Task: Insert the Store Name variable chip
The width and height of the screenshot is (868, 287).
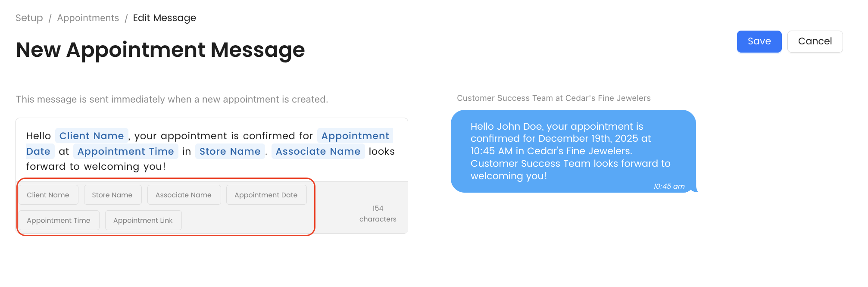Action: (x=112, y=195)
